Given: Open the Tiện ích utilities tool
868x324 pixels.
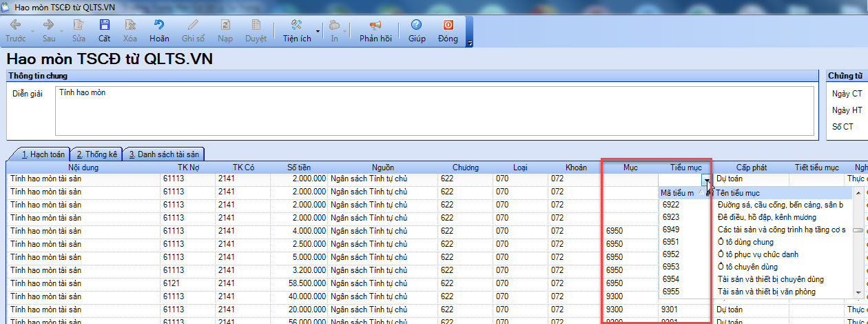Looking at the screenshot, I should click(297, 30).
